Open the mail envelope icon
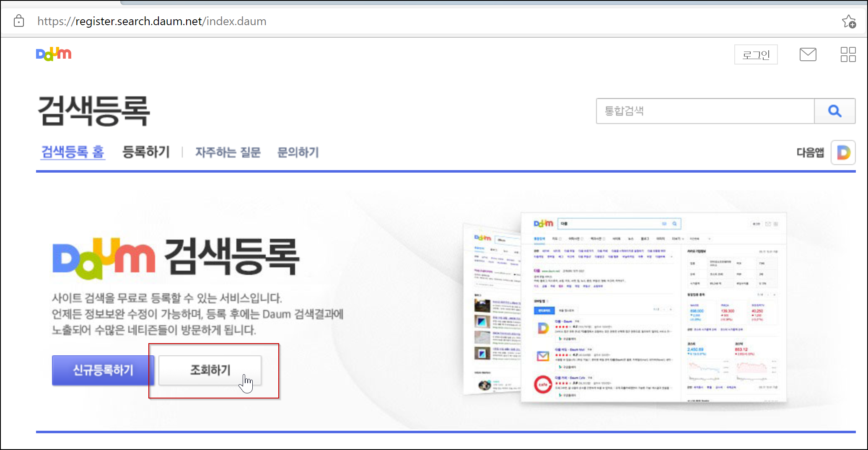Screen dimensions: 868x450 pos(808,54)
